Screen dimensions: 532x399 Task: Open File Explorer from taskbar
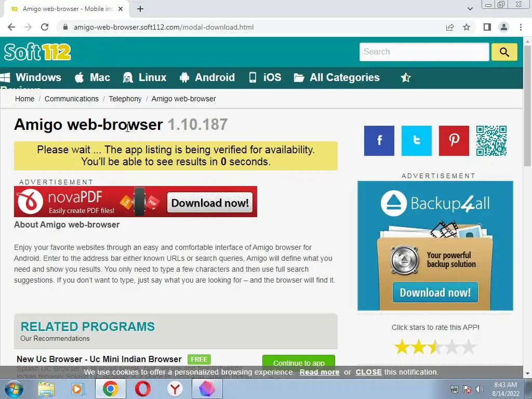tap(46, 389)
